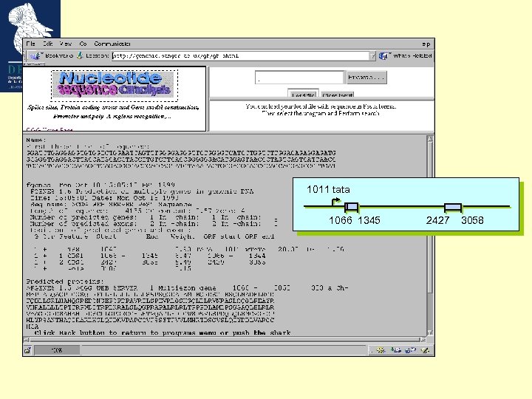The width and height of the screenshot is (532, 399).
Task: Click inside the Location URL field
Action: click(241, 56)
